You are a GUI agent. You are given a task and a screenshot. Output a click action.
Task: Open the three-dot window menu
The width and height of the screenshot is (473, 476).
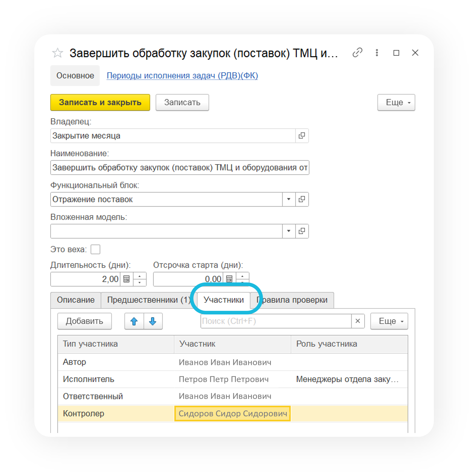click(377, 53)
